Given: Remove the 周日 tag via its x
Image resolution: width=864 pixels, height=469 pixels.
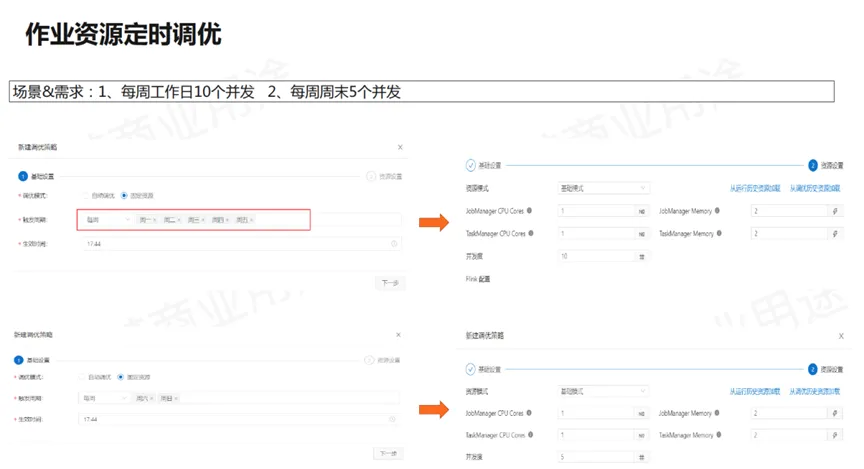Looking at the screenshot, I should 176,398.
